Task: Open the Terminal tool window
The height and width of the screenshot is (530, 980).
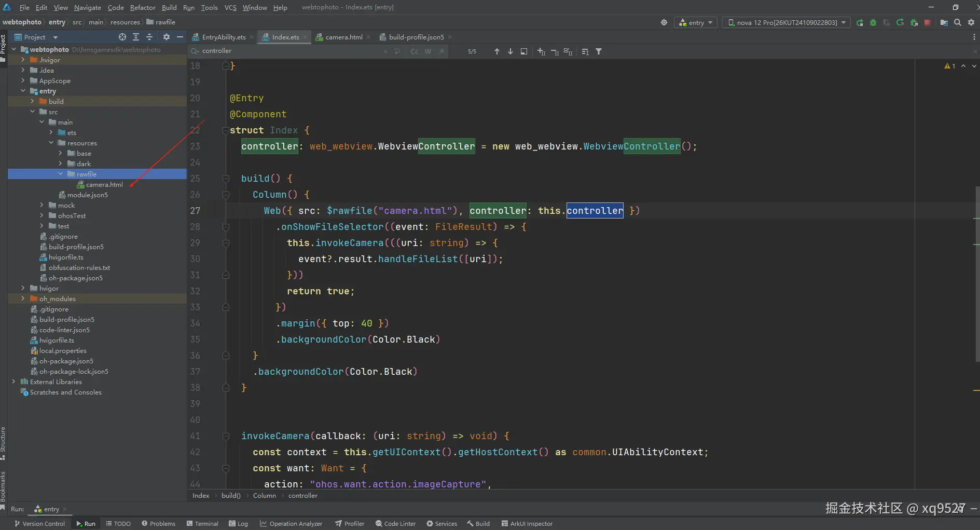Action: tap(202, 523)
